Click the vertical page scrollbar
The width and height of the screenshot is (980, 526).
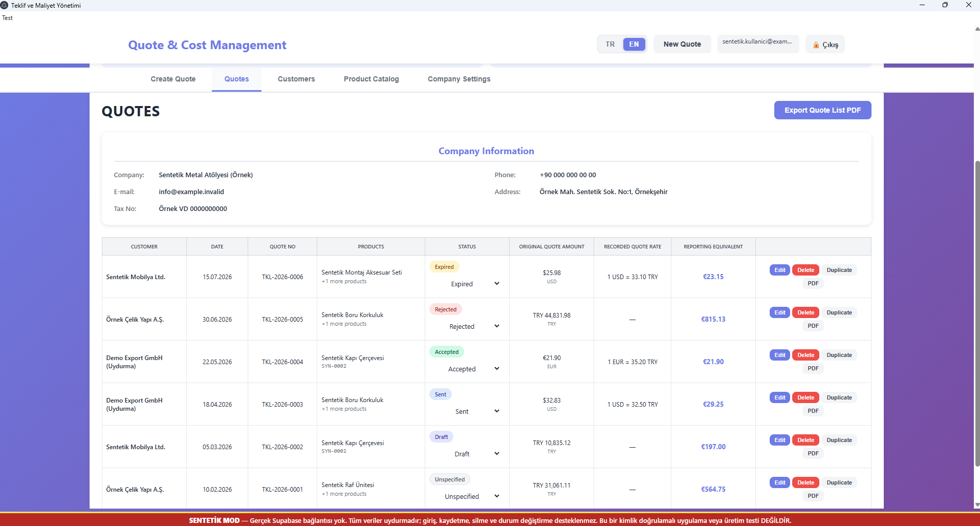(977, 313)
